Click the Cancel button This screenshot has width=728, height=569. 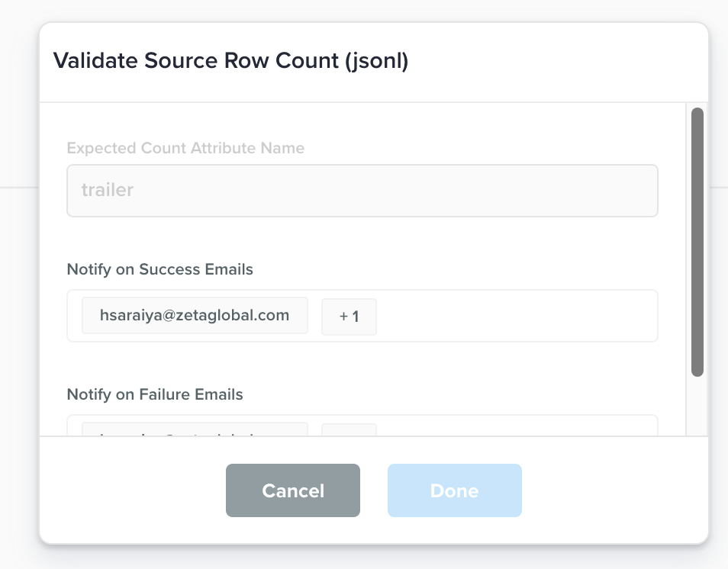[x=292, y=490]
